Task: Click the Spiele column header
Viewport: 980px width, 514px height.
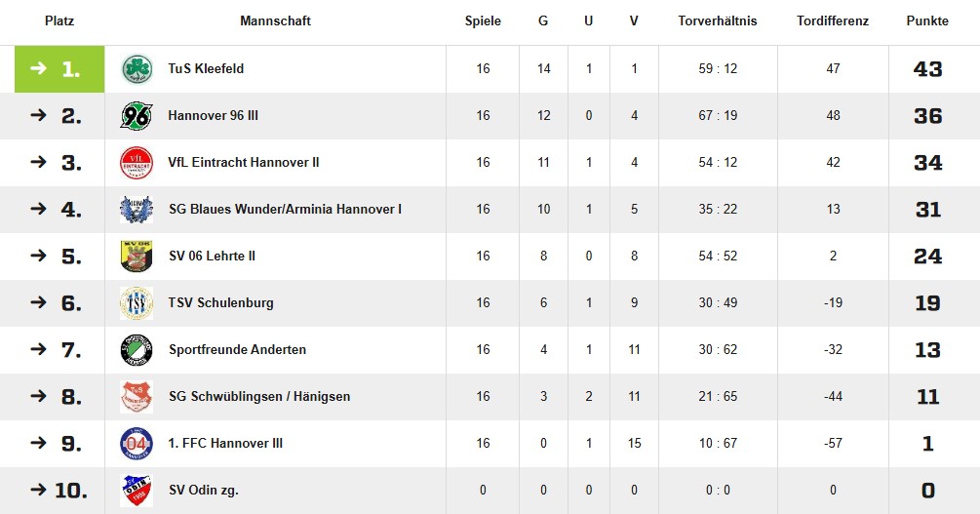Action: click(x=483, y=20)
